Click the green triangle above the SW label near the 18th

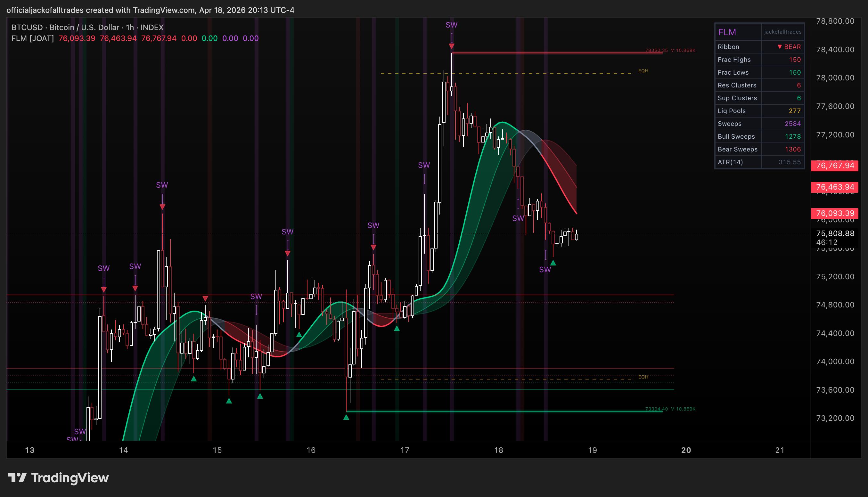tap(553, 263)
